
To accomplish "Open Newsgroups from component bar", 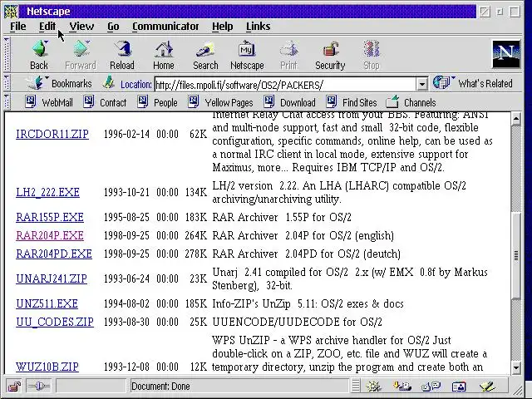I will pyautogui.click(x=431, y=386).
